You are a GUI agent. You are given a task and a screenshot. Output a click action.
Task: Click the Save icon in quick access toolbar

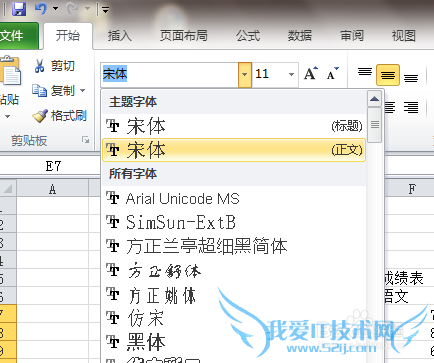click(x=19, y=8)
